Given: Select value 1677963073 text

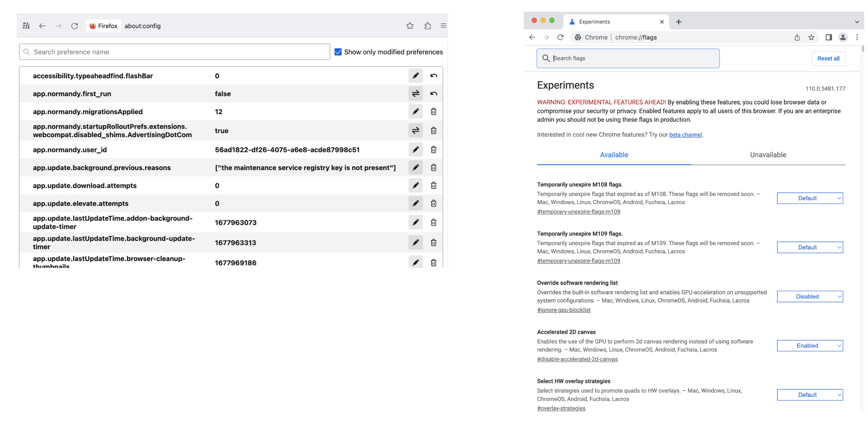Looking at the screenshot, I should coord(236,223).
